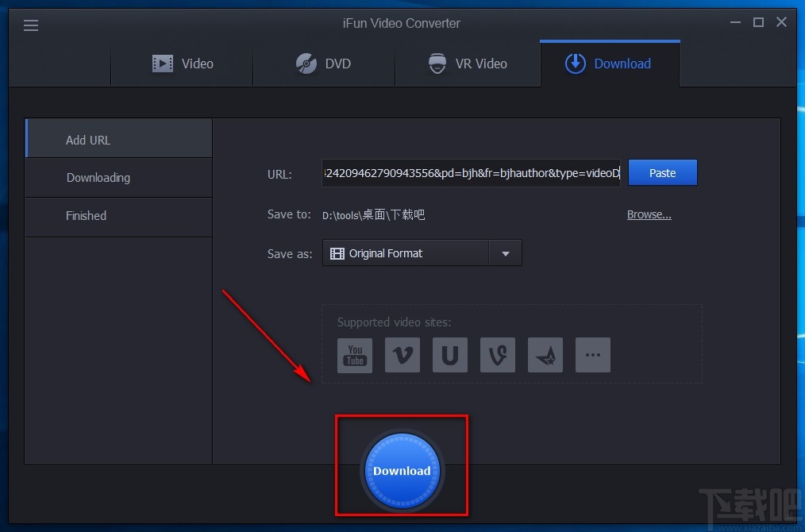Click the Paste button
This screenshot has height=532, width=805.
[x=663, y=172]
